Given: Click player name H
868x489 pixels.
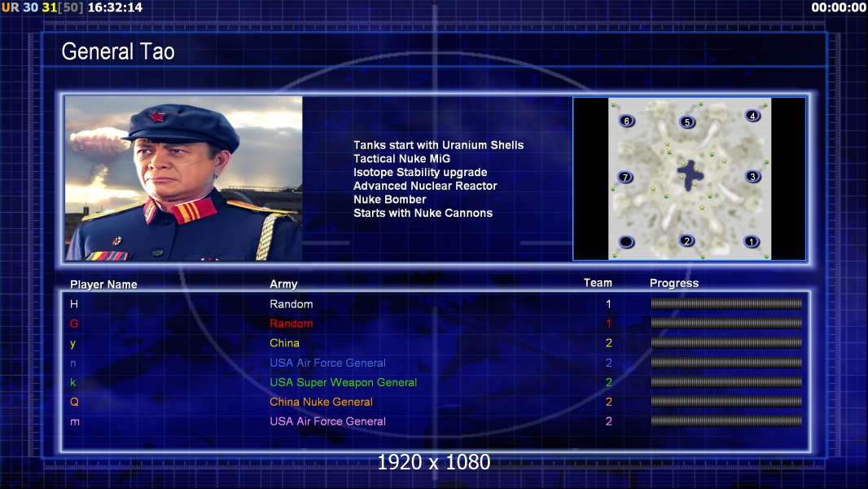Looking at the screenshot, I should tap(73, 304).
